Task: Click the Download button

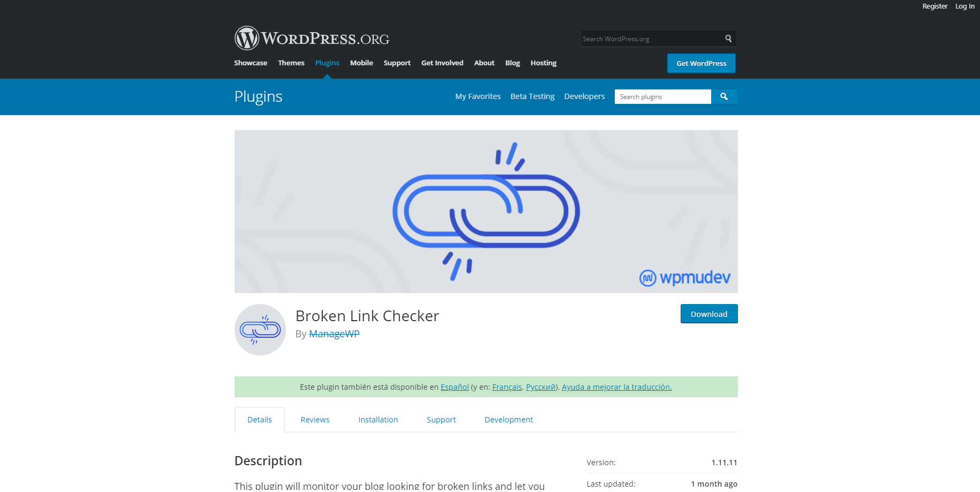Action: (709, 314)
